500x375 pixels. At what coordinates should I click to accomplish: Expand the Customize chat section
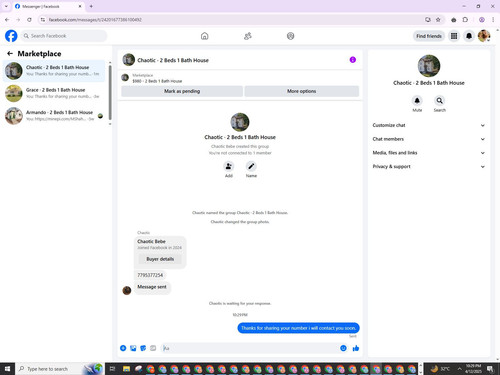[428, 125]
